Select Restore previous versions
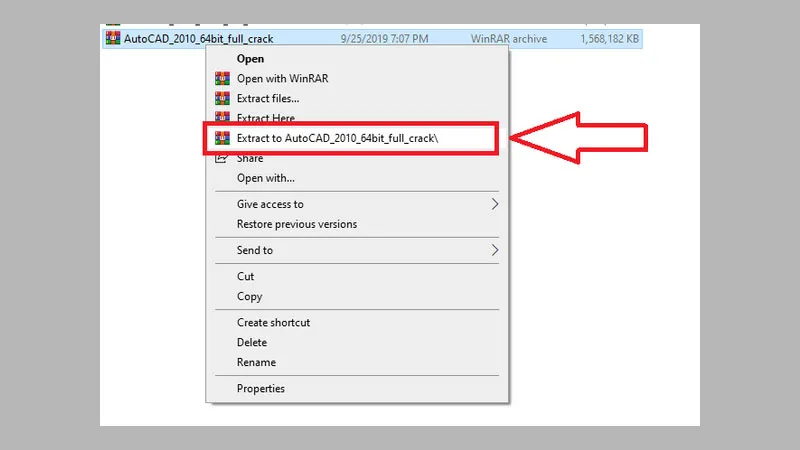This screenshot has height=450, width=800. [x=296, y=224]
